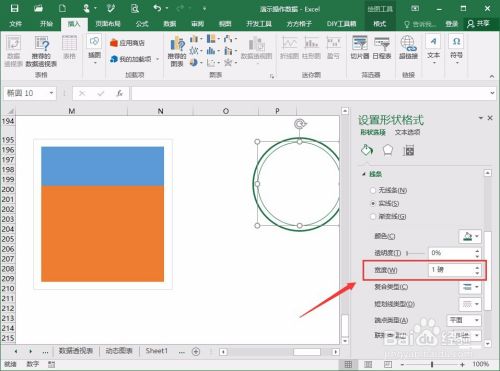Click the Print Preview magnifier icon

coord(135,8)
